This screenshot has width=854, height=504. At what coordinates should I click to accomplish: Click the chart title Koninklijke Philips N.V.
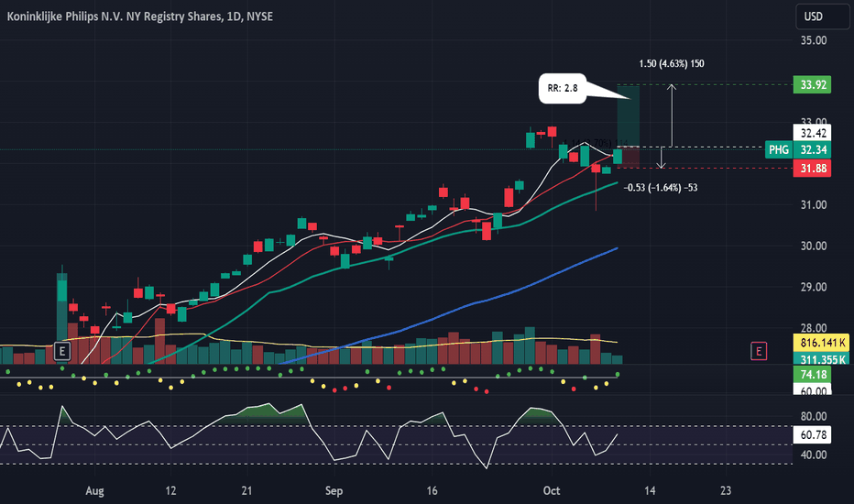(140, 16)
